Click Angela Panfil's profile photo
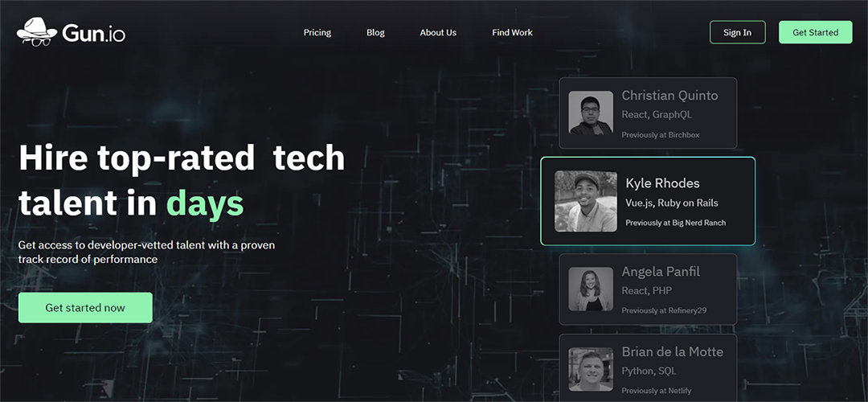This screenshot has height=402, width=868. coord(591,289)
